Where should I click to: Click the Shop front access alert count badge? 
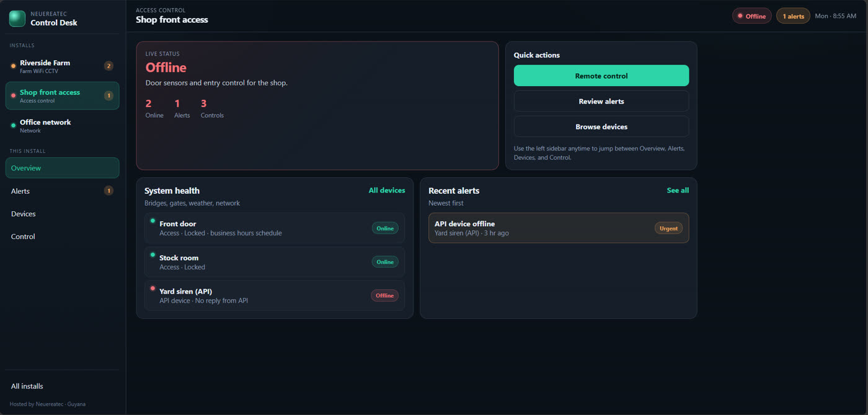pyautogui.click(x=108, y=95)
